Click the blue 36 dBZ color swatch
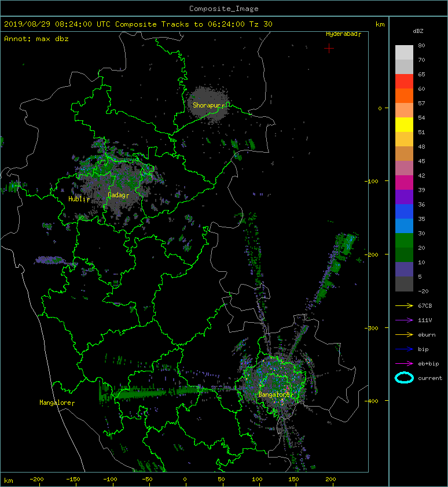 pos(404,211)
